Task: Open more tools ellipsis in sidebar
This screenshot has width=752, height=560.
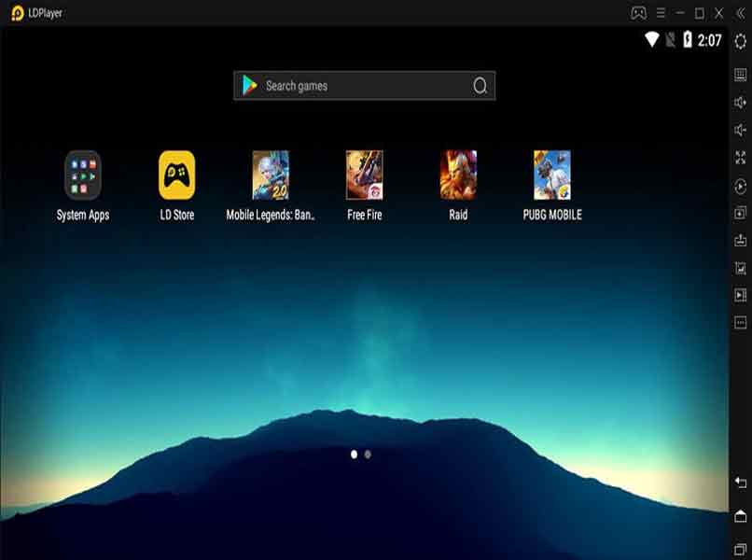Action: [741, 323]
